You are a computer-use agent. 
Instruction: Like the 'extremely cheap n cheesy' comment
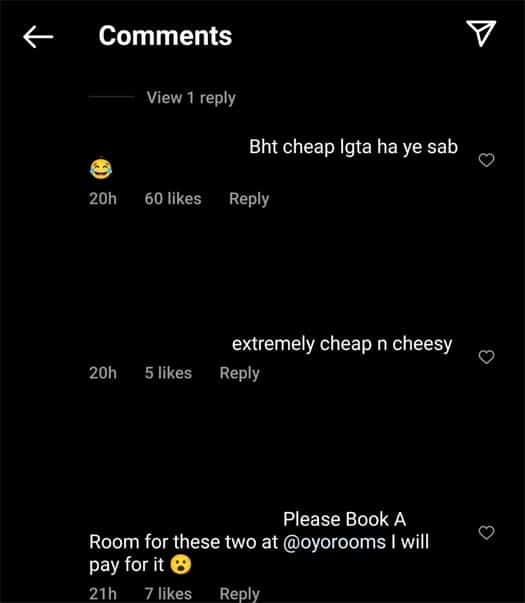click(x=487, y=357)
